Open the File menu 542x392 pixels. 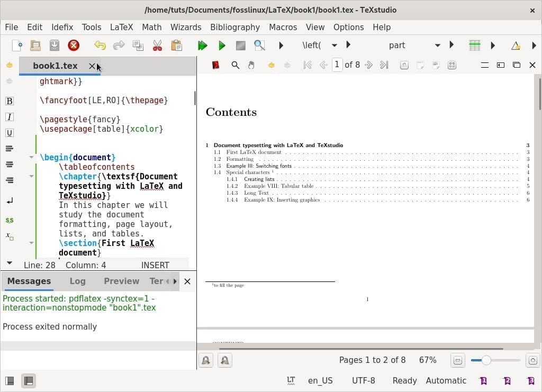point(12,28)
